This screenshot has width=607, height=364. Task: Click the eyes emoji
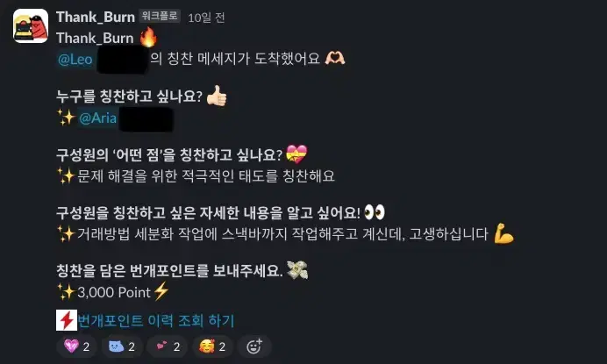375,212
